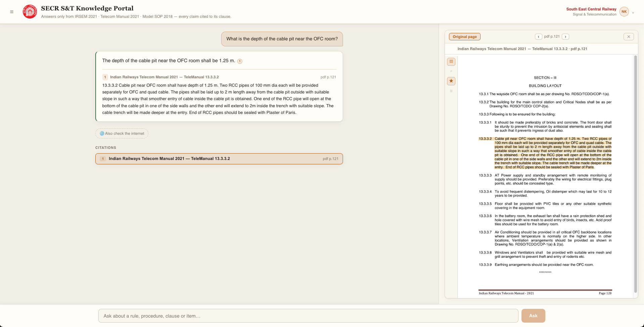
Task: Click the CITATIONS section heading
Action: [106, 148]
